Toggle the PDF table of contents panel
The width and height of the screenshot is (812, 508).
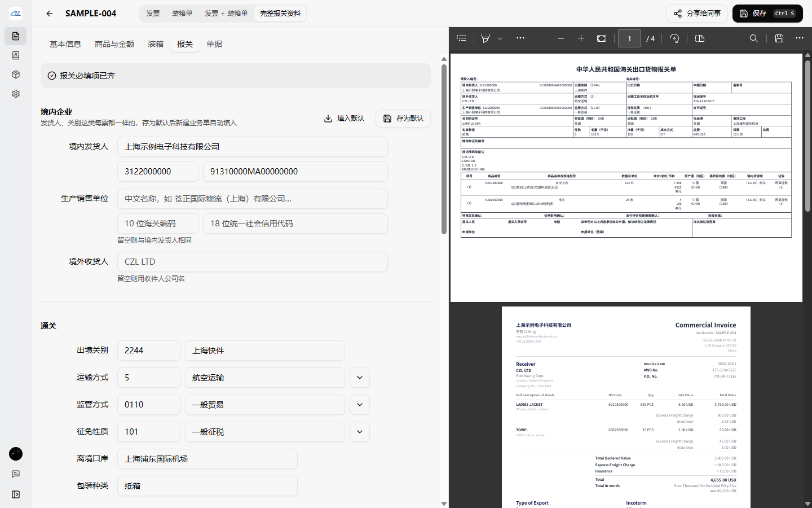(461, 38)
